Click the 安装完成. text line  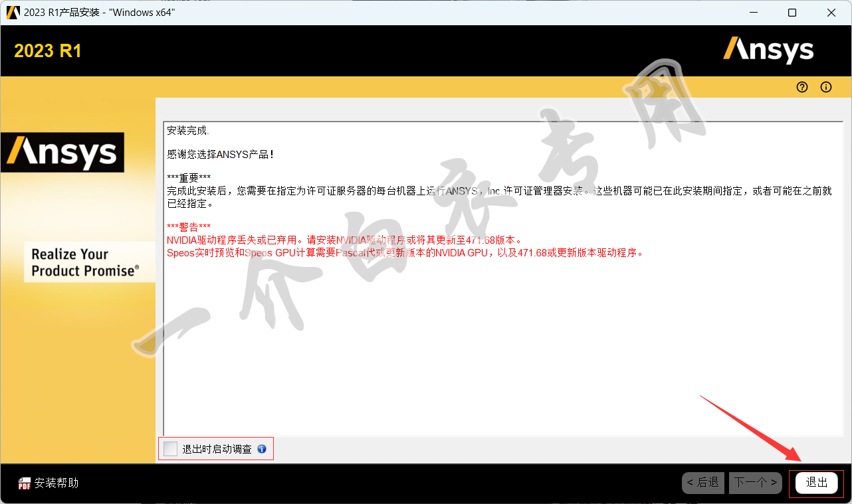pyautogui.click(x=188, y=131)
